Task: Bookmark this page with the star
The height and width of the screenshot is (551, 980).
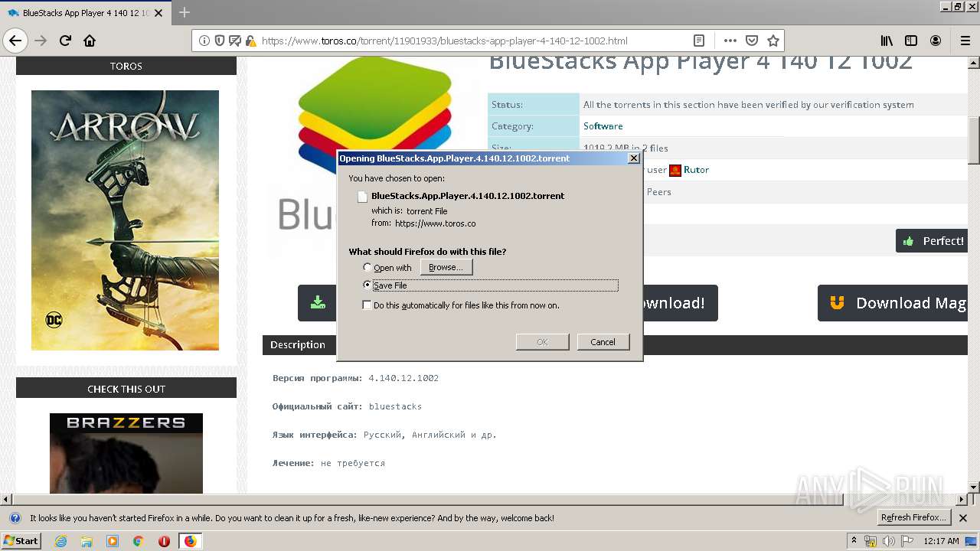Action: [x=773, y=41]
